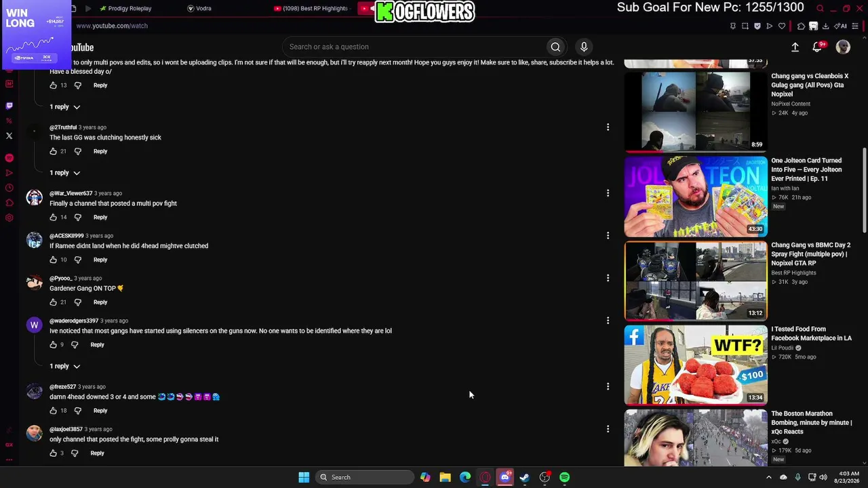Image resolution: width=868 pixels, height=488 pixels.
Task: Click the 'The last GG was clutching honestly sick' comment
Action: pos(105,138)
